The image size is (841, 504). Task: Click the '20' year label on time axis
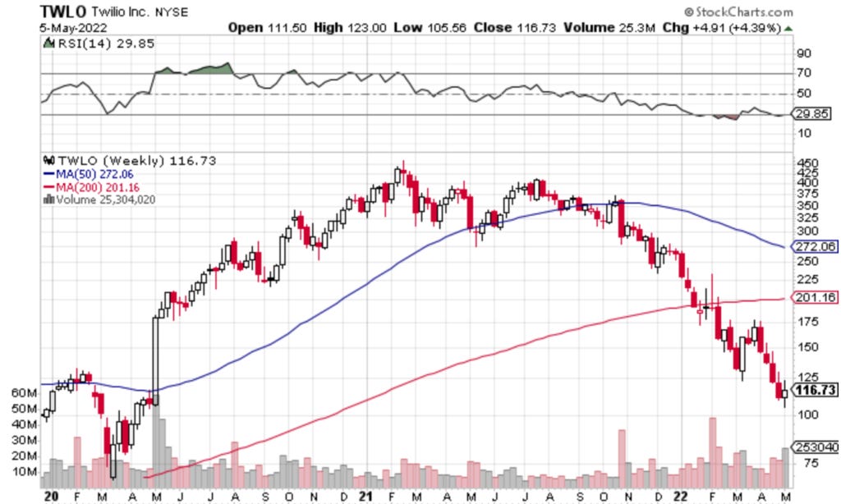tap(51, 497)
